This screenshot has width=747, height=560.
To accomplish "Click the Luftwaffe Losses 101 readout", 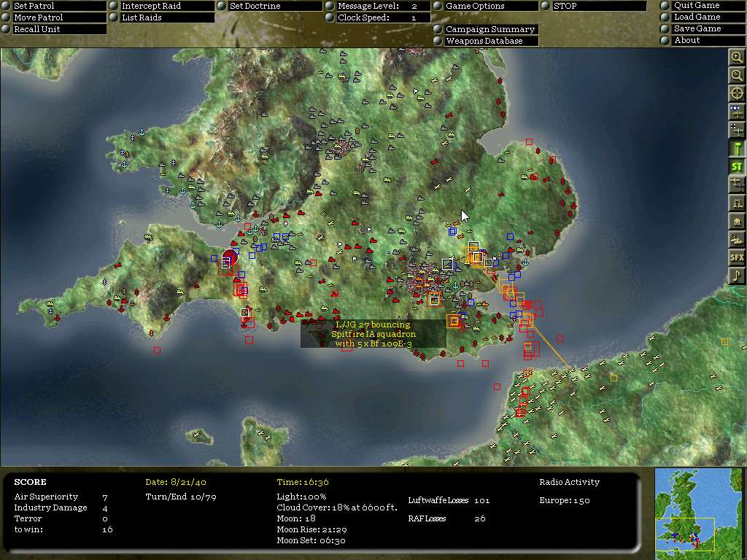I will pyautogui.click(x=449, y=500).
